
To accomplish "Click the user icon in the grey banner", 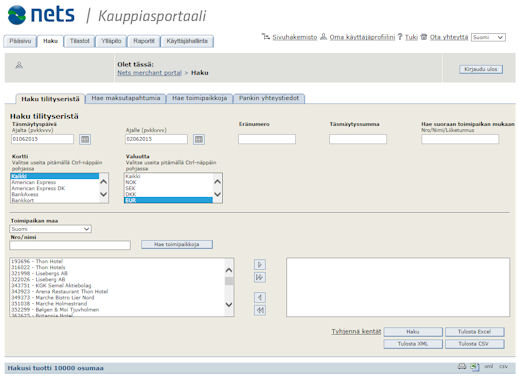I will pos(19,65).
